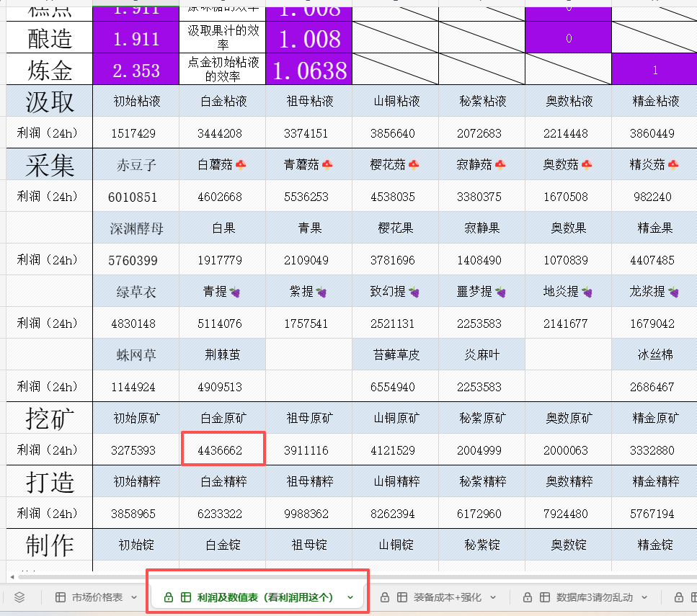Image resolution: width=697 pixels, height=616 pixels.
Task: Click the table icon on 数据库3请勿乱动 tab
Action: (x=544, y=597)
